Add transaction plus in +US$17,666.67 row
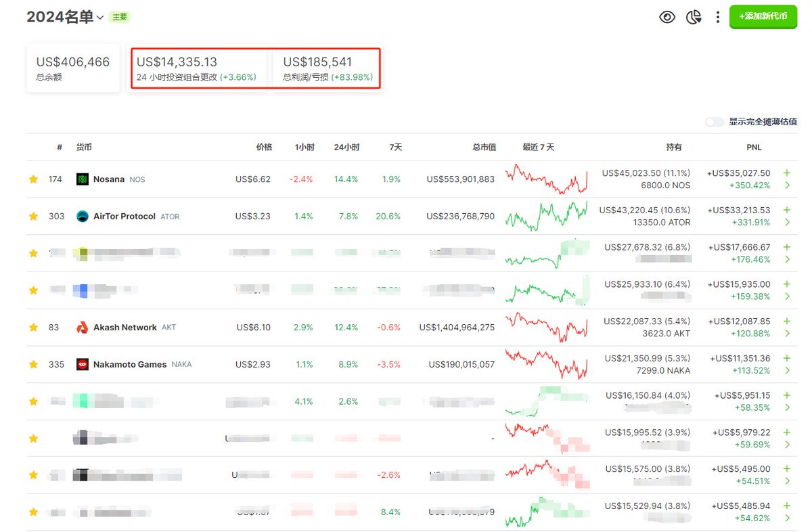Image resolution: width=812 pixels, height=532 pixels. pos(787,247)
